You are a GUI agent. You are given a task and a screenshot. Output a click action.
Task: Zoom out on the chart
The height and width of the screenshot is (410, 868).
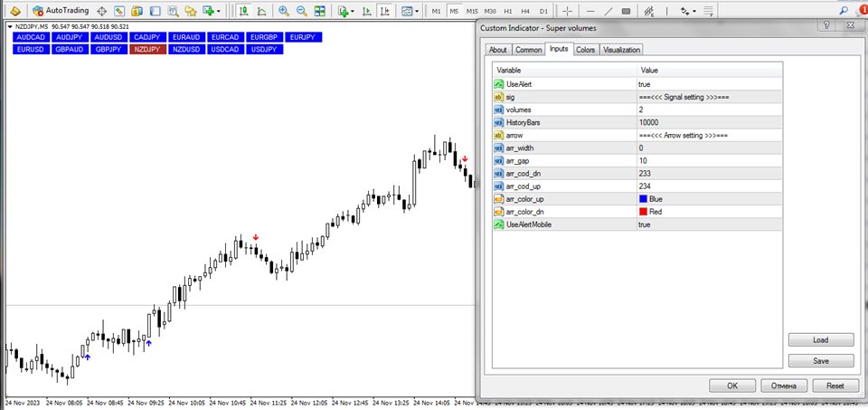click(x=302, y=11)
